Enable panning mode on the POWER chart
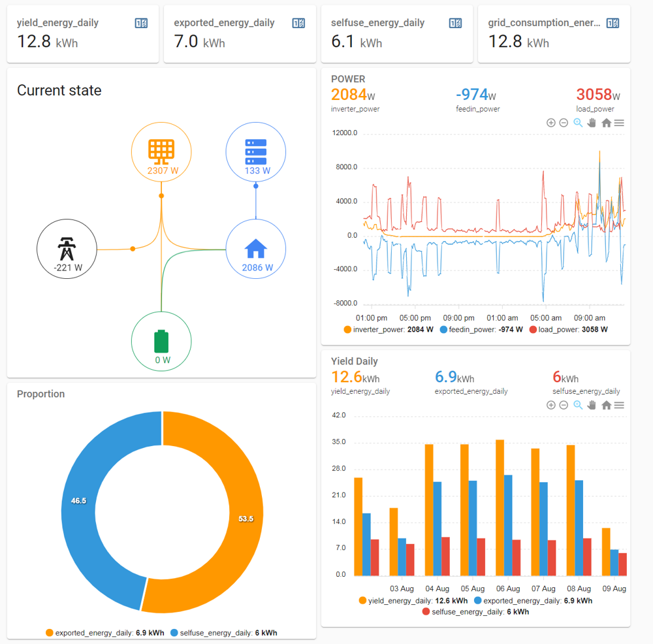Screen dimensions: 653x644 (x=592, y=122)
